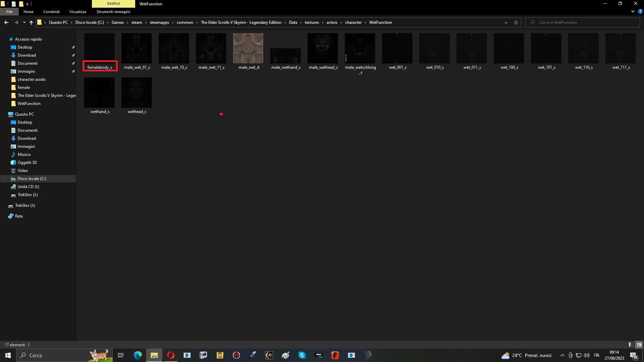Open the Explorer help icon
This screenshot has width=644, height=362.
pyautogui.click(x=640, y=11)
